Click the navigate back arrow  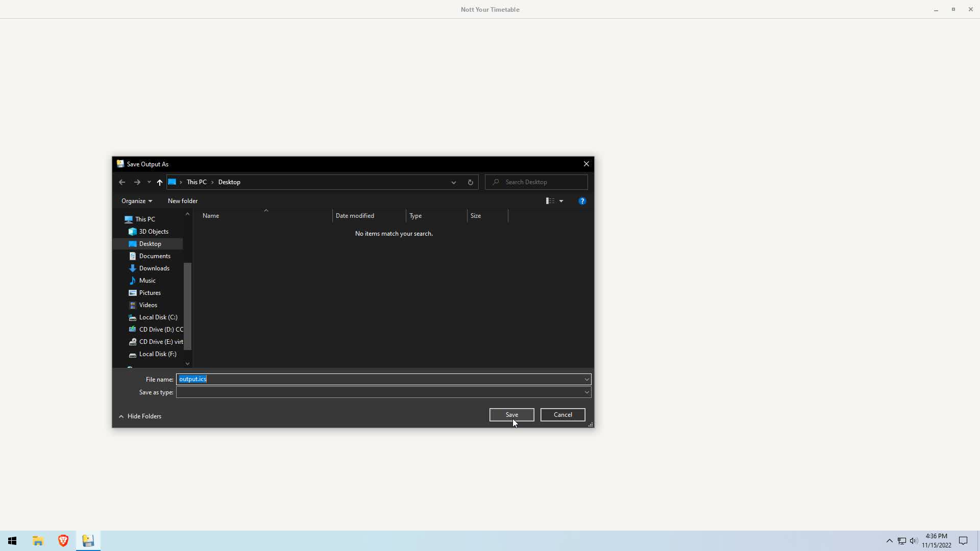tap(122, 182)
